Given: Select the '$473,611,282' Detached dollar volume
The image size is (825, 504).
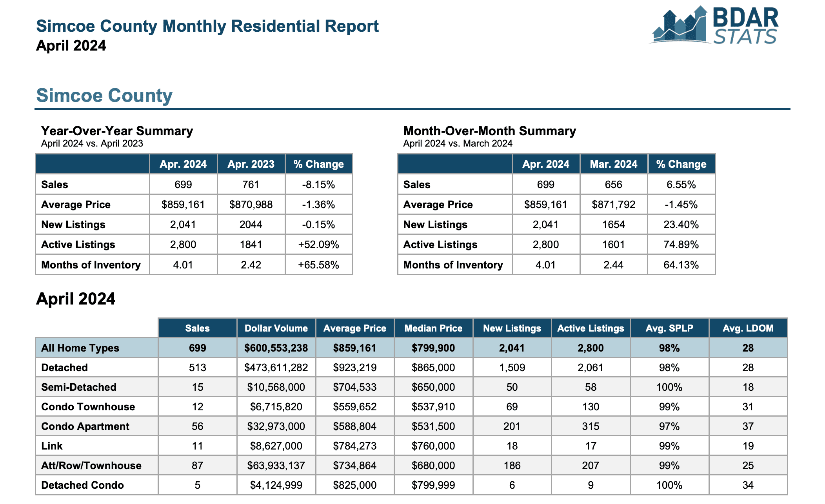Looking at the screenshot, I should click(x=276, y=368).
